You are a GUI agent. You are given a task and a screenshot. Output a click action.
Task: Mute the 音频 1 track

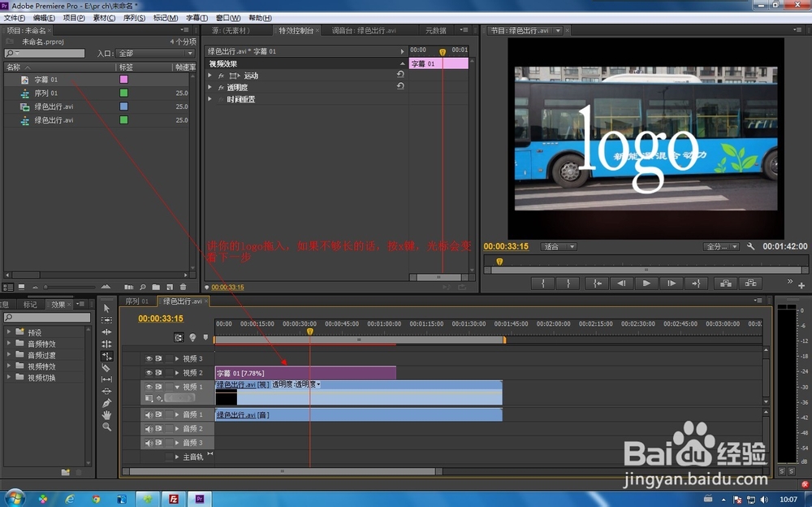point(149,414)
